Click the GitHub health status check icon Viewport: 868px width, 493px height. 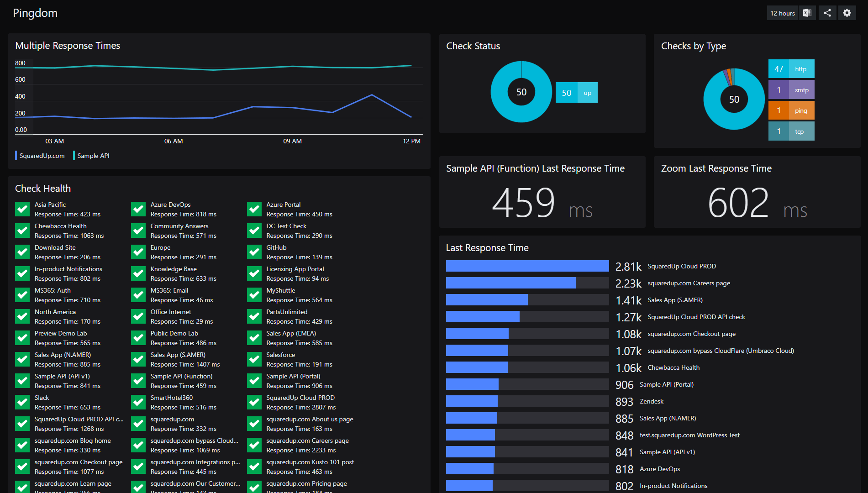[x=254, y=252]
